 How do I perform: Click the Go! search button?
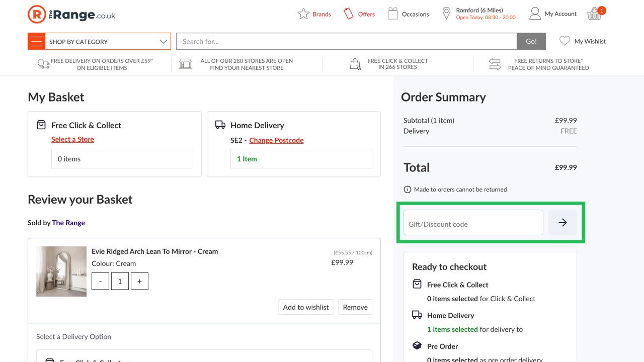point(531,41)
